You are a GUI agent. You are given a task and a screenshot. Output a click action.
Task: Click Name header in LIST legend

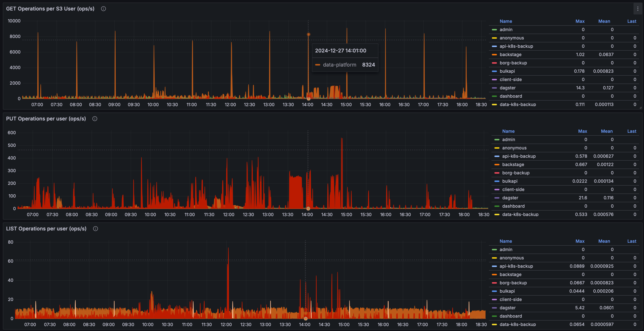[506, 241]
